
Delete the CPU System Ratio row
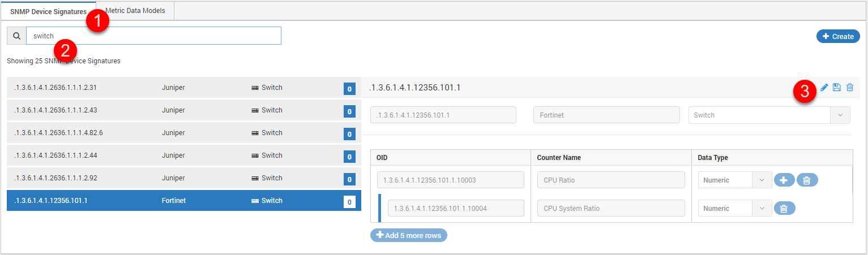[x=784, y=209]
